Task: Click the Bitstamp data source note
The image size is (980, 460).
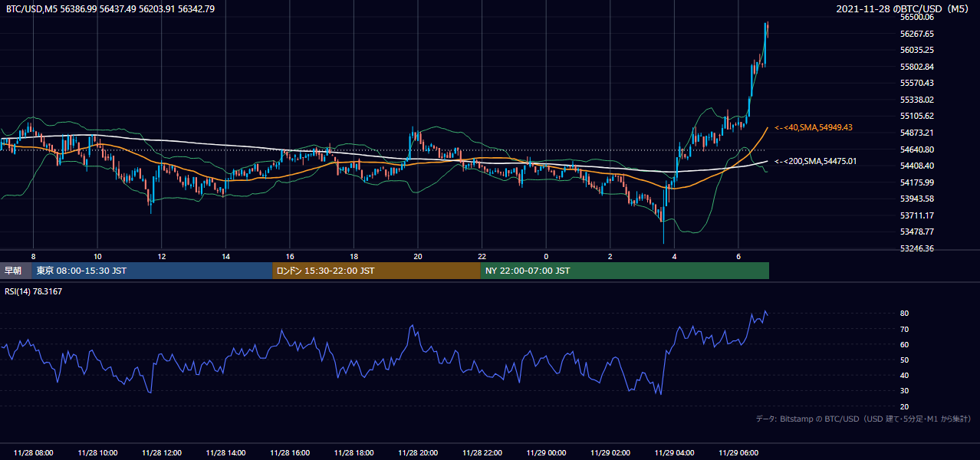Action: (x=863, y=419)
